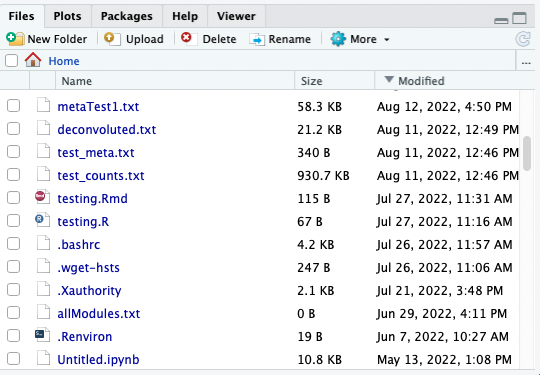Click the gear icon beside More
The width and height of the screenshot is (540, 375).
click(x=338, y=39)
